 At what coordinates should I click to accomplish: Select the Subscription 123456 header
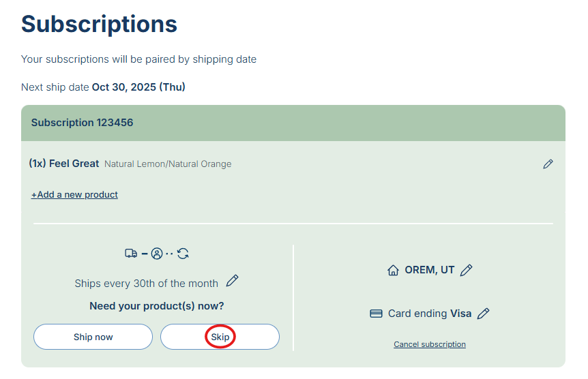[83, 123]
